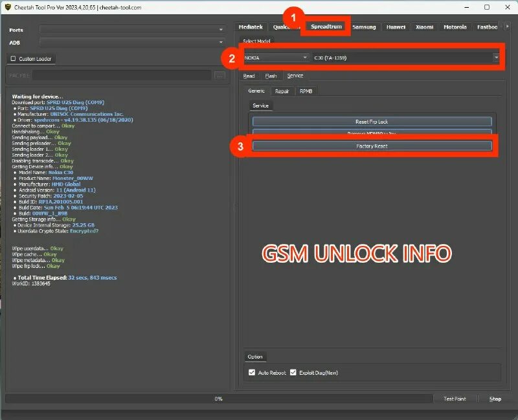Click the Cheetah Tool application icon

[x=8, y=8]
